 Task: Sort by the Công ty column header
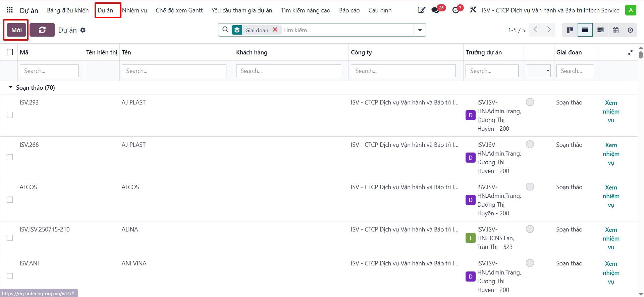[x=361, y=52]
